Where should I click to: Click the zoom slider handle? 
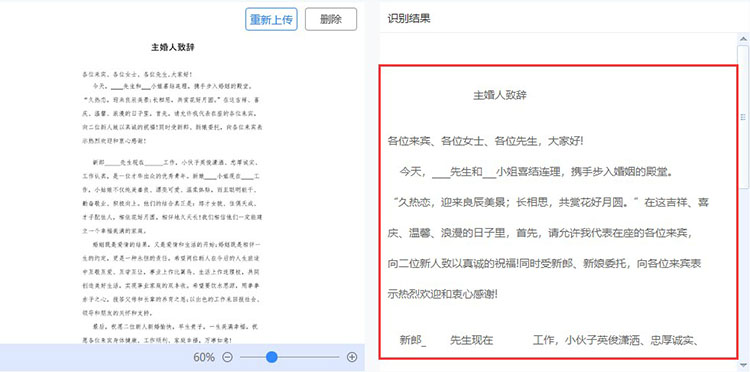[x=272, y=357]
